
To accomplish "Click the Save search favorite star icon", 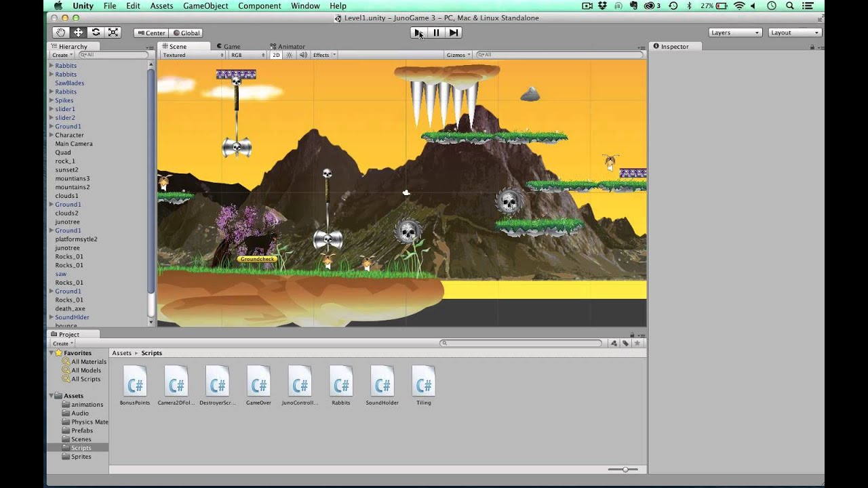I will coord(637,344).
